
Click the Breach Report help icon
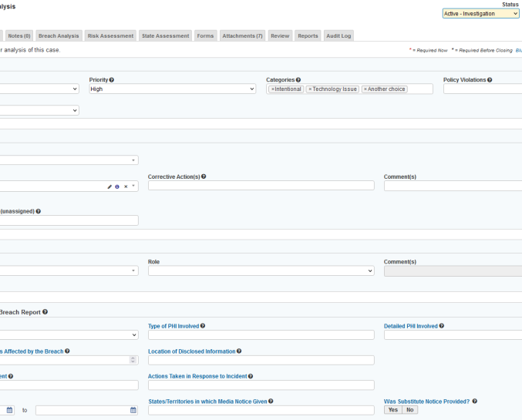point(45,311)
